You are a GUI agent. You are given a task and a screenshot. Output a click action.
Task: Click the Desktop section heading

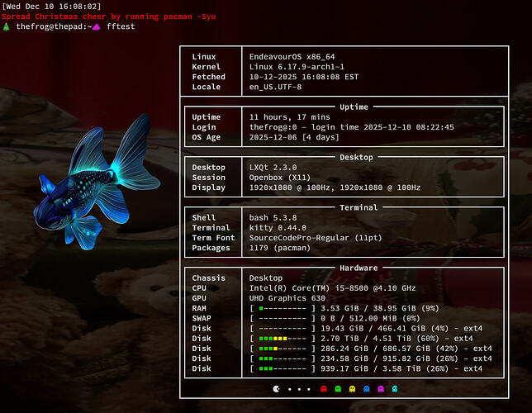356,157
